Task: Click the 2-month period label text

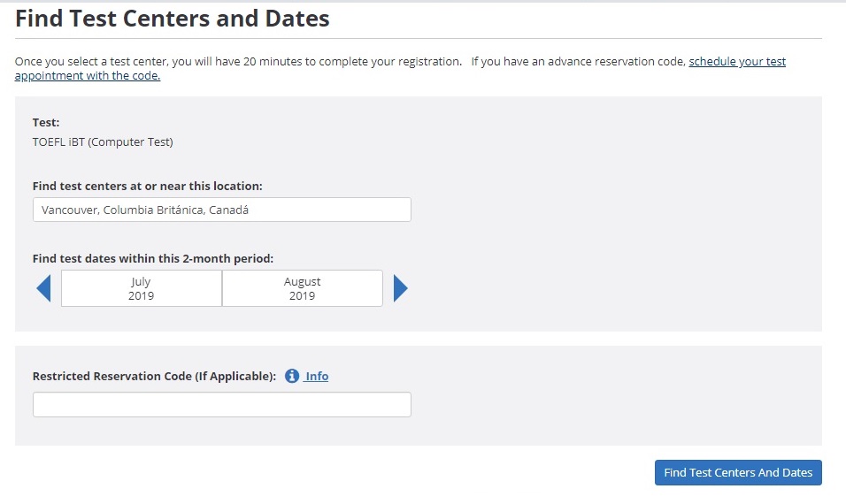Action: tap(153, 258)
